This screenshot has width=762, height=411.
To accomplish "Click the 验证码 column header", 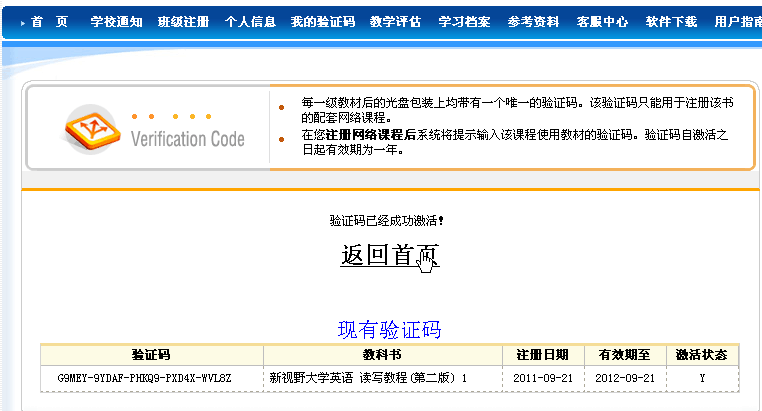I will coord(151,355).
